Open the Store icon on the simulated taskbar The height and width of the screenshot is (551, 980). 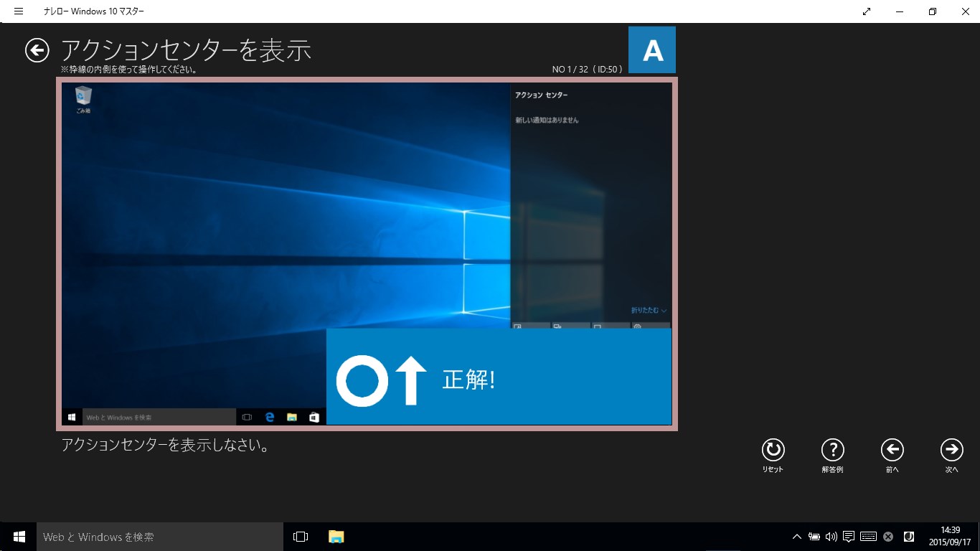click(314, 416)
